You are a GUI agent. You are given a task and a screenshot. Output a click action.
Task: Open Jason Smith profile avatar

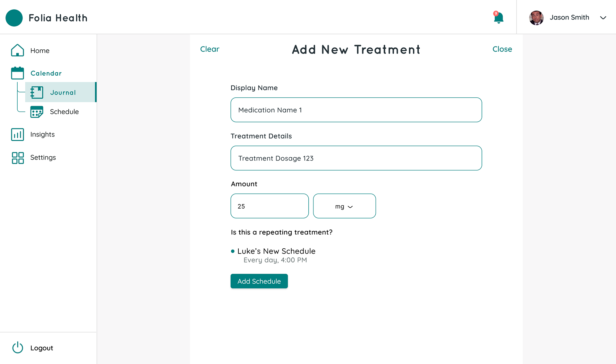(x=536, y=18)
